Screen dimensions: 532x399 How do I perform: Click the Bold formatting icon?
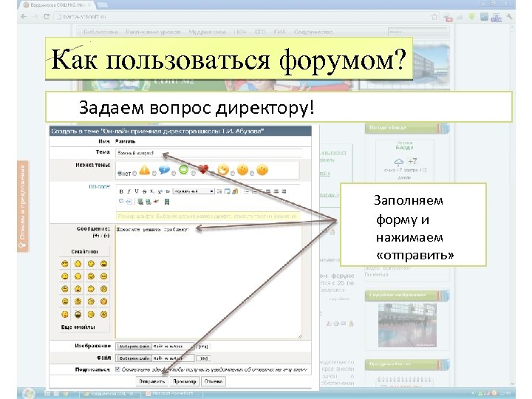[121, 191]
